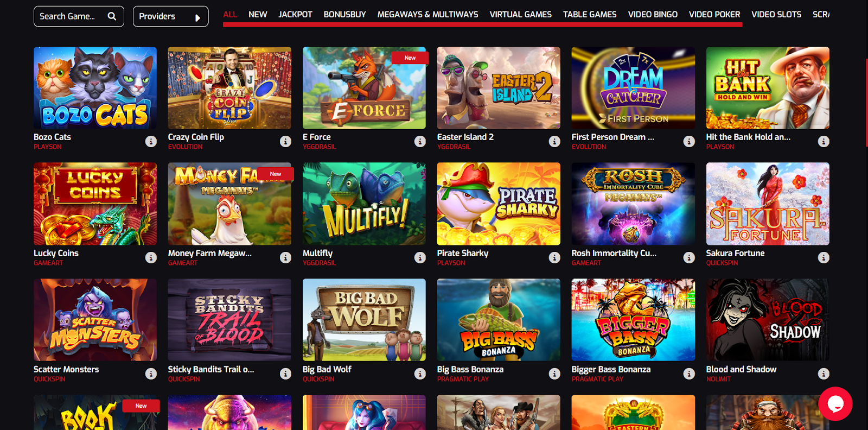The width and height of the screenshot is (868, 430).
Task: Open the live chat bubble icon
Action: [x=835, y=403]
